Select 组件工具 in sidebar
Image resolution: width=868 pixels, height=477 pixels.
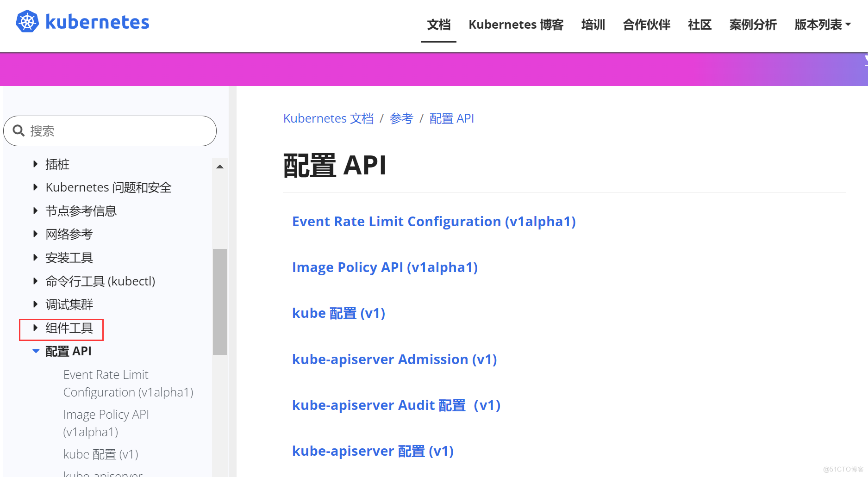69,328
